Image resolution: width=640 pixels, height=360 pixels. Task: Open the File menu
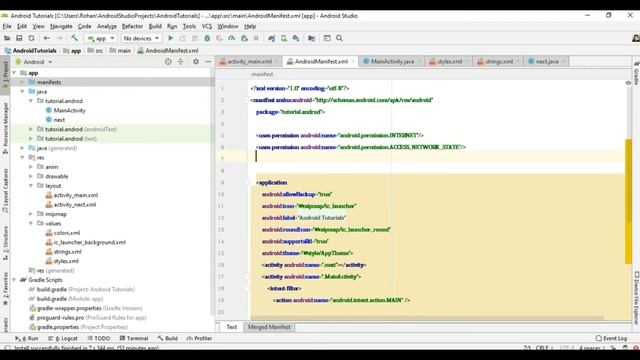pos(7,26)
